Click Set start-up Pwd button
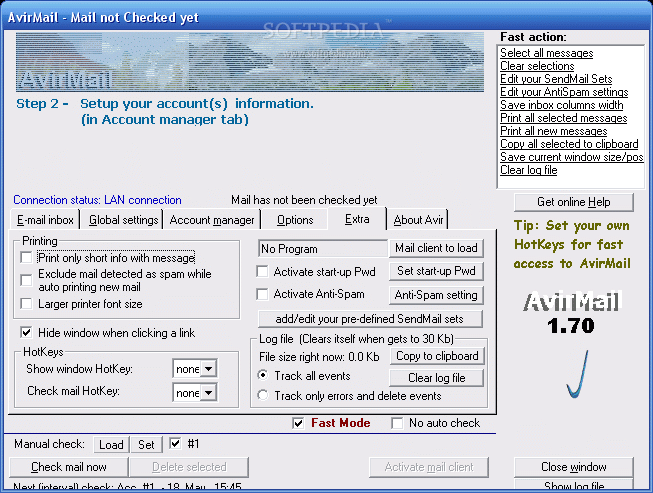Image resolution: width=653 pixels, height=493 pixels. pos(436,271)
